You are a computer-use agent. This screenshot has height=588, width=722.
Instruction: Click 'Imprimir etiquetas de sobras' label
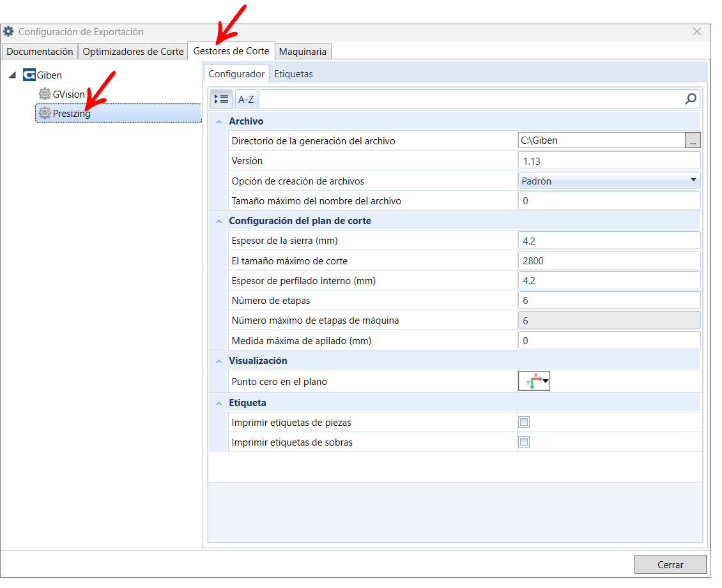coord(292,442)
